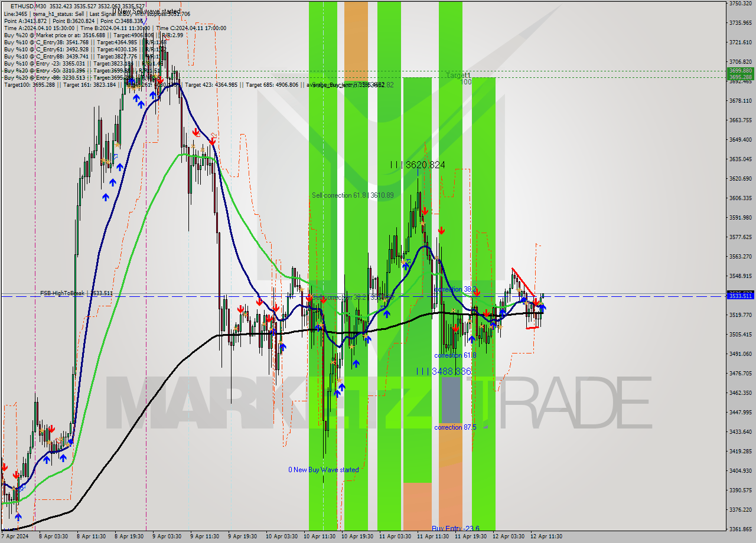756x543 pixels.
Task: Click the 'Buy Entry -23.6' label
Action: click(x=455, y=528)
